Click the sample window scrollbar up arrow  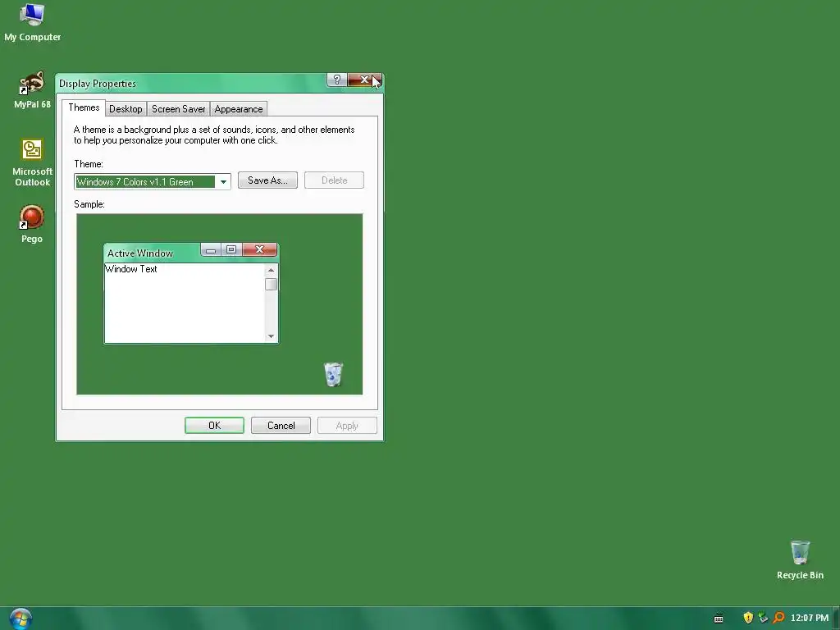271,270
